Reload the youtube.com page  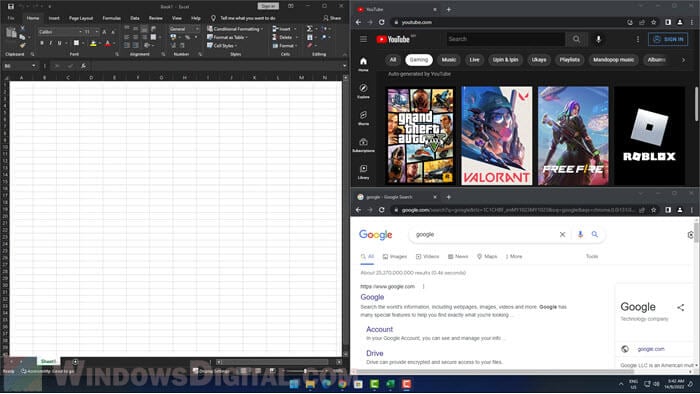[x=382, y=22]
